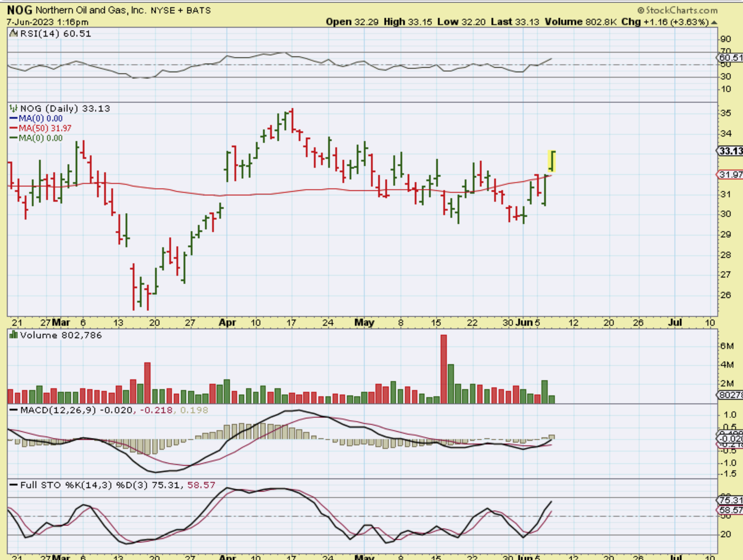Click the StockCharts.com copyright logo
This screenshot has width=743, height=560.
pyautogui.click(x=678, y=10)
